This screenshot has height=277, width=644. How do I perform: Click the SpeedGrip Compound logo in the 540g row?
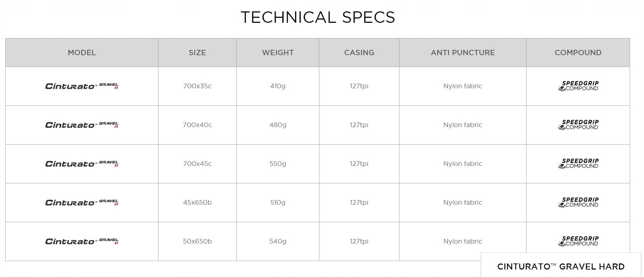click(x=578, y=241)
